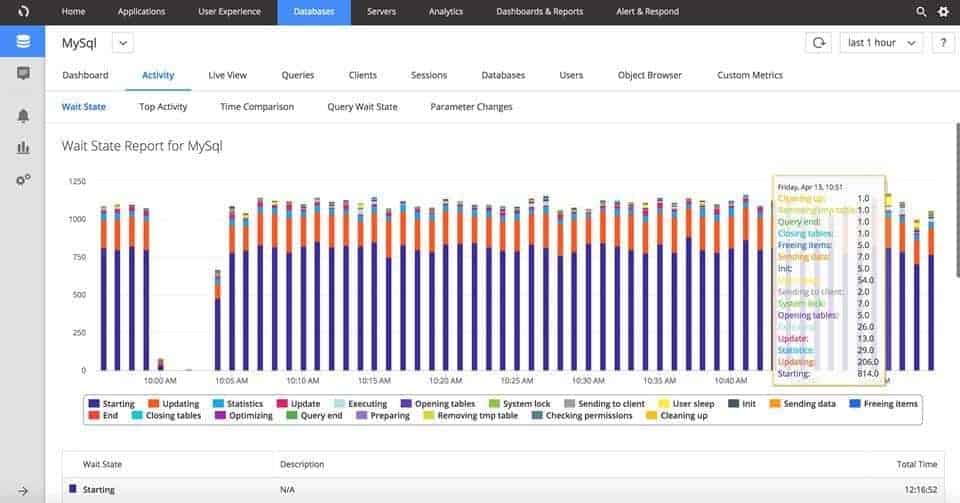Switch to the Activity tab

[x=158, y=75]
